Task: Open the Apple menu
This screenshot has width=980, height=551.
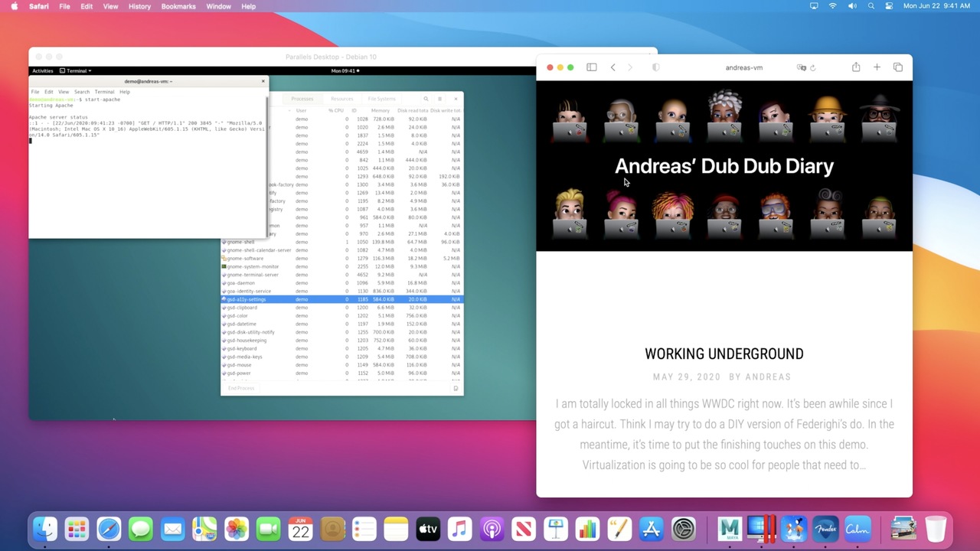Action: tap(14, 6)
